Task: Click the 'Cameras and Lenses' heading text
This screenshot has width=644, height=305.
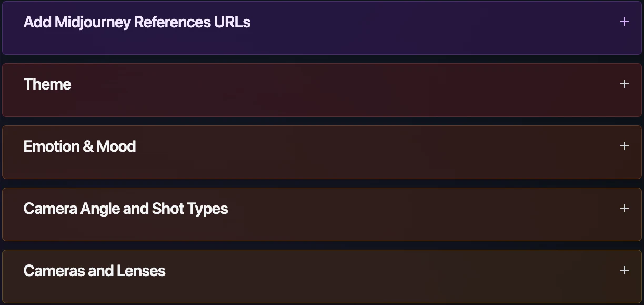Action: click(95, 271)
